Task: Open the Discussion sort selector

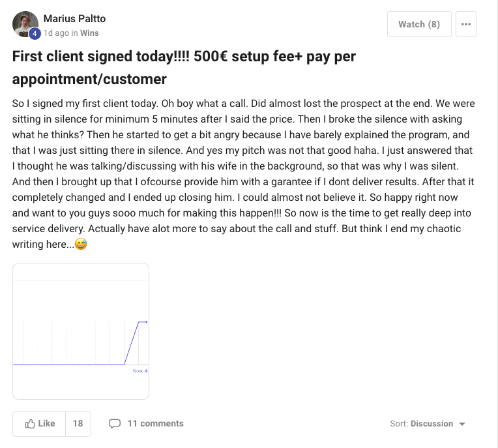Action: point(432,424)
